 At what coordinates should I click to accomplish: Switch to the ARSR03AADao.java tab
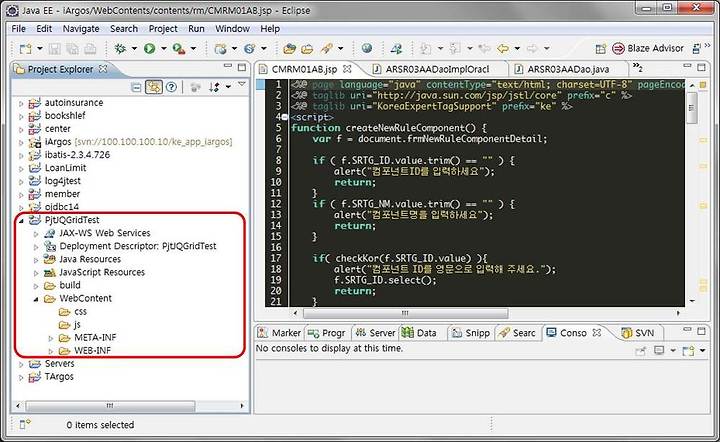[x=568, y=69]
